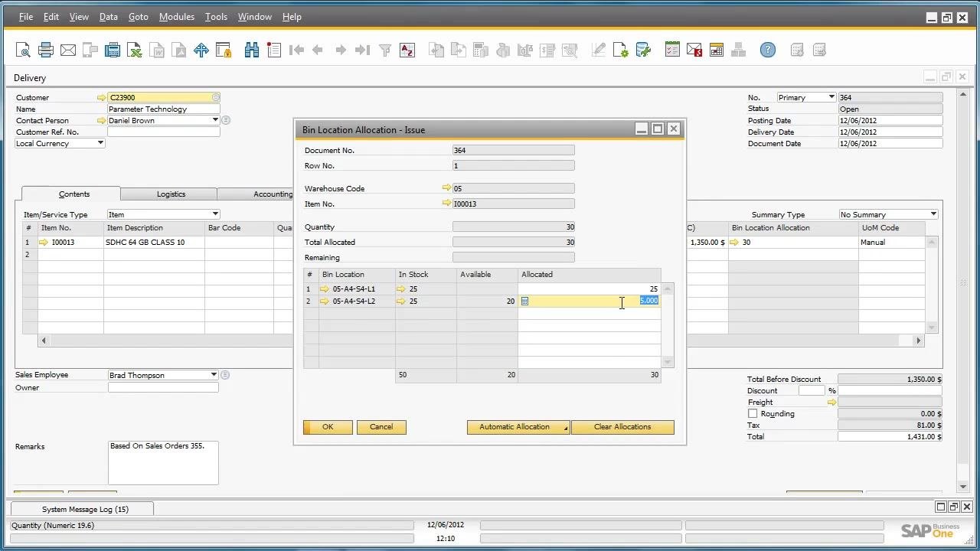Go to last data record arrow
The height and width of the screenshot is (551, 980).
tap(363, 51)
